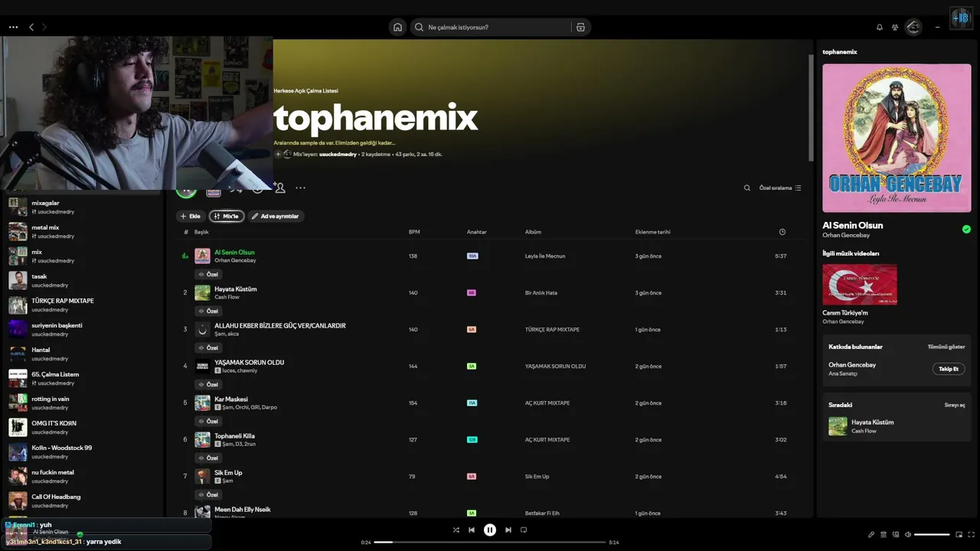Click the green check saved icon beside Al Senin Olsun
Screen dimensions: 980x551
966,229
